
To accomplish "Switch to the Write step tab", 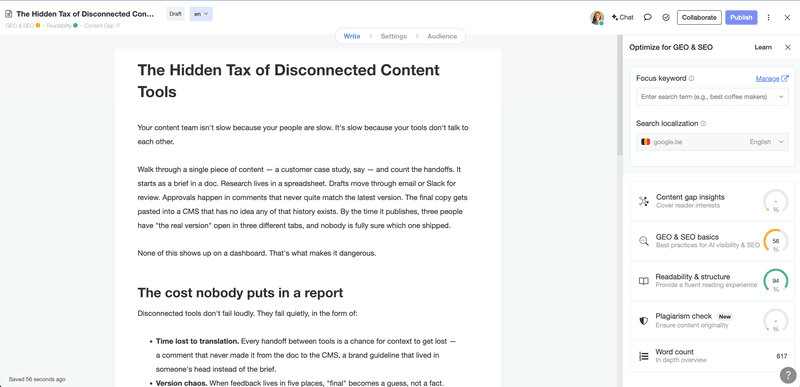I will (352, 36).
